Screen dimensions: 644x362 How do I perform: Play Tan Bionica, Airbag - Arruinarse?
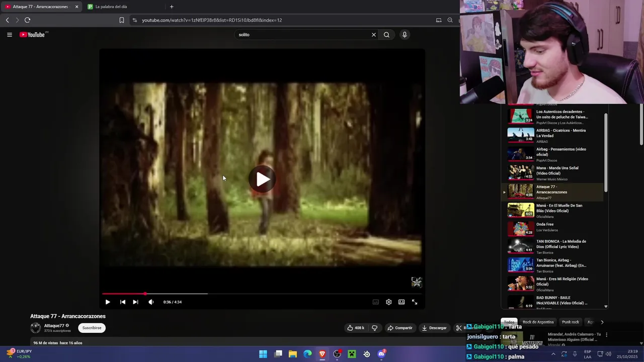click(552, 266)
